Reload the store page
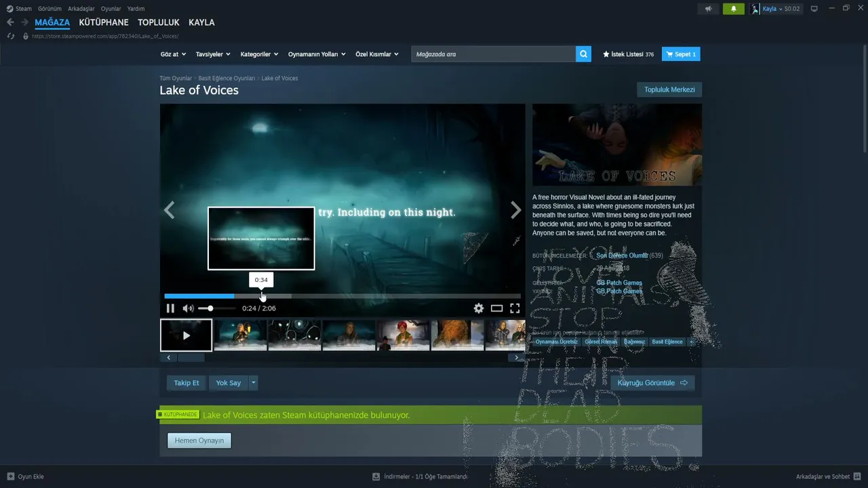This screenshot has width=868, height=488. (11, 36)
